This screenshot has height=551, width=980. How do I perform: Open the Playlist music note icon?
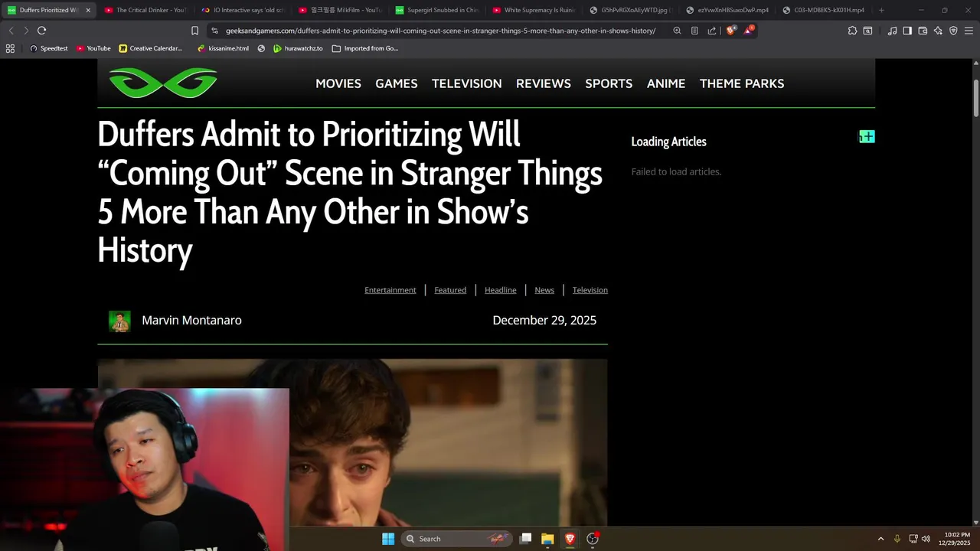pos(892,31)
